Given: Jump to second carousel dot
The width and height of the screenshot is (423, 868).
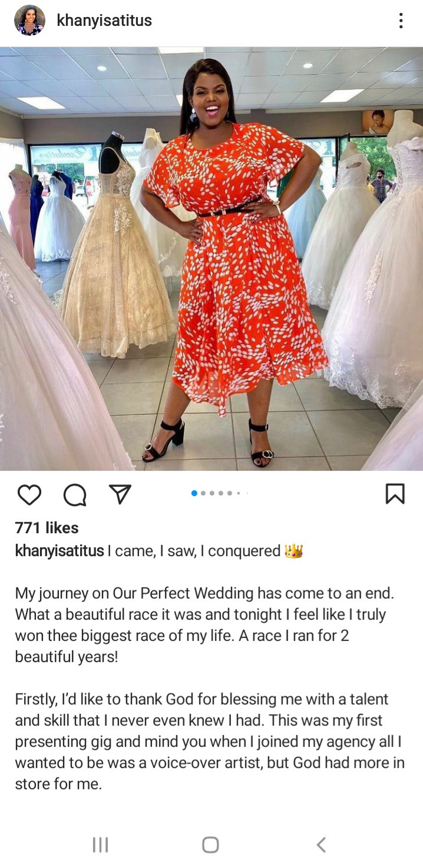Looking at the screenshot, I should point(203,493).
